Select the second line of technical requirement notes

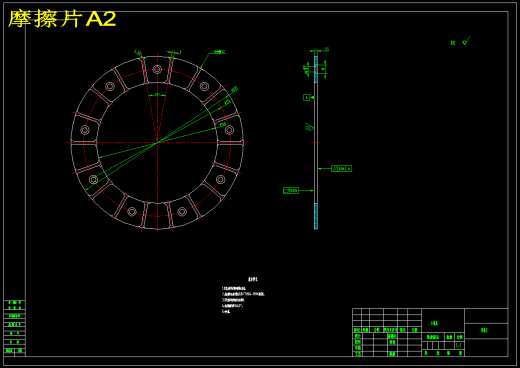click(x=243, y=294)
